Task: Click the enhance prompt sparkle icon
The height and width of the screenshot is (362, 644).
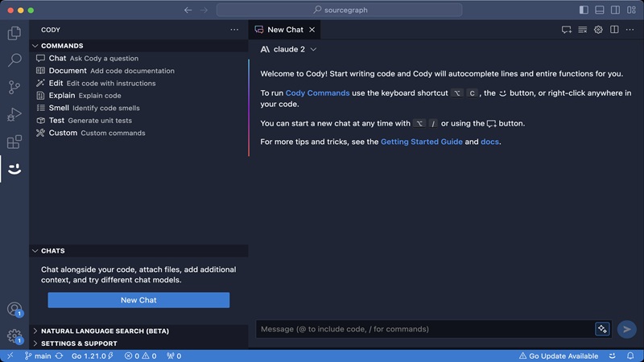Action: point(601,329)
